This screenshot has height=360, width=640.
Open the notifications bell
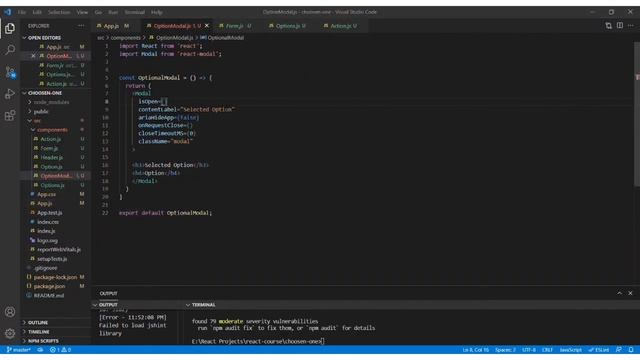coord(631,350)
